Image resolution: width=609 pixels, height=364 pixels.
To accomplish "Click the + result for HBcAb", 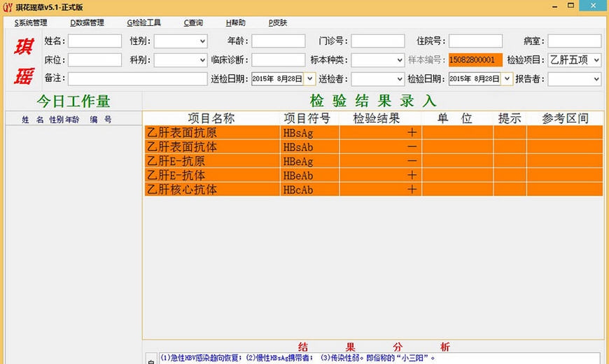I will coord(412,190).
